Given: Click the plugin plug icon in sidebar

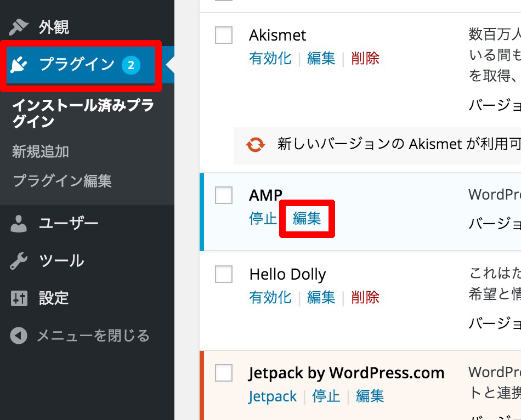Looking at the screenshot, I should 19,65.
